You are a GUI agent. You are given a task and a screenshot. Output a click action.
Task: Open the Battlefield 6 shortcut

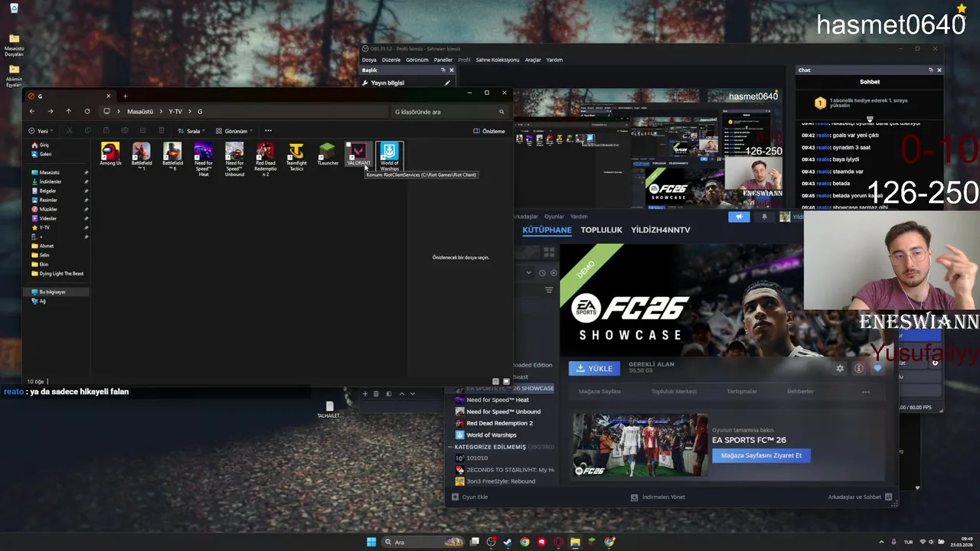(172, 156)
